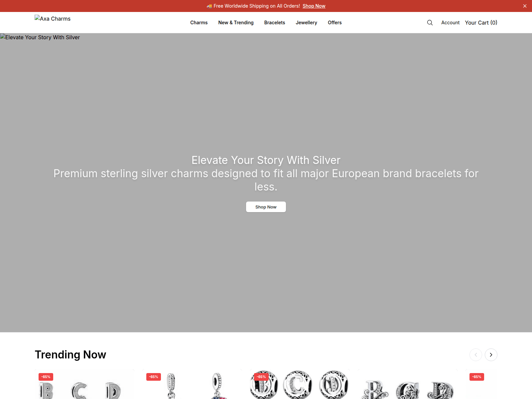Click Trending Now heading
Screen dimensions: 532x399
(70, 355)
